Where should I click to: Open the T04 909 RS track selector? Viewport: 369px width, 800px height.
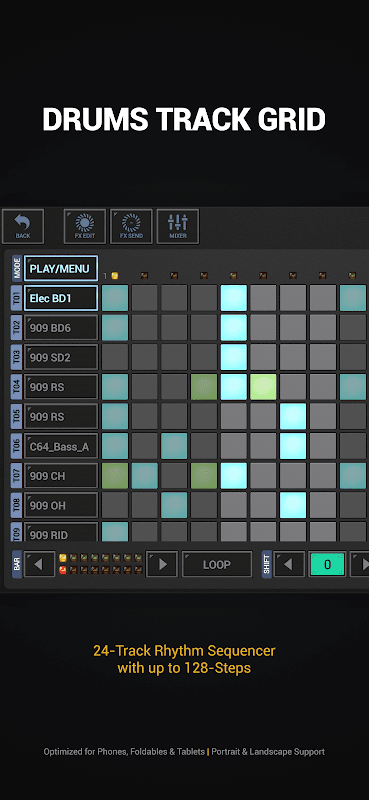[x=61, y=387]
